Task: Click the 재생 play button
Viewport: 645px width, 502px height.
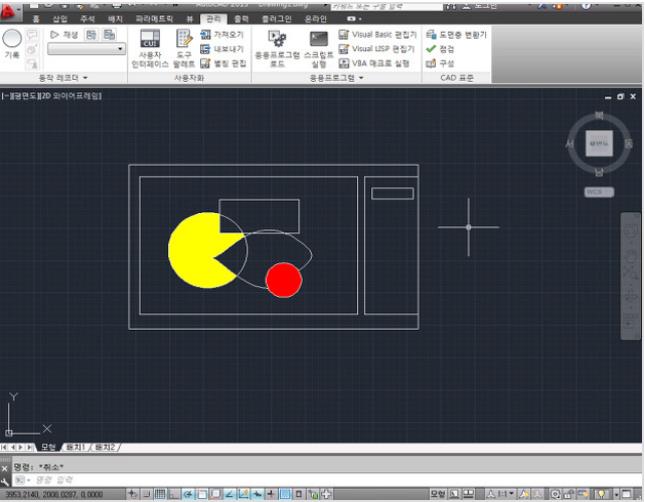Action: 64,35
